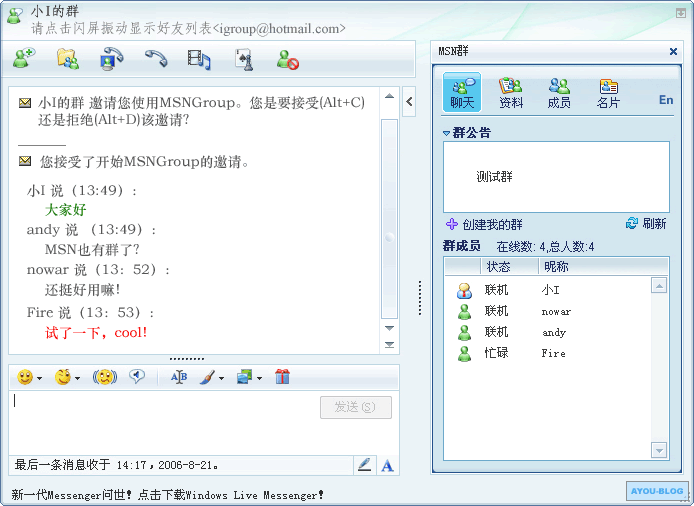Click the MSN也有群了? message
Image resolution: width=694 pixels, height=506 pixels.
point(92,249)
